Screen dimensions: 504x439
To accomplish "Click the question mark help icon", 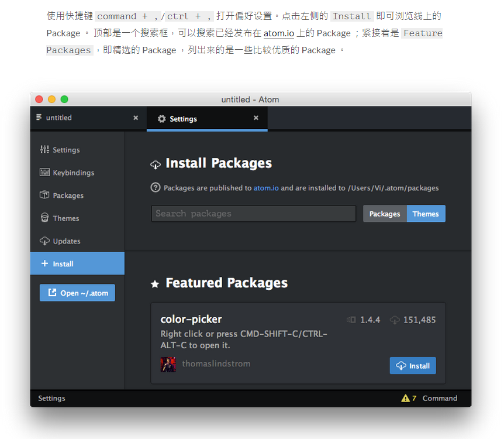I will 156,187.
